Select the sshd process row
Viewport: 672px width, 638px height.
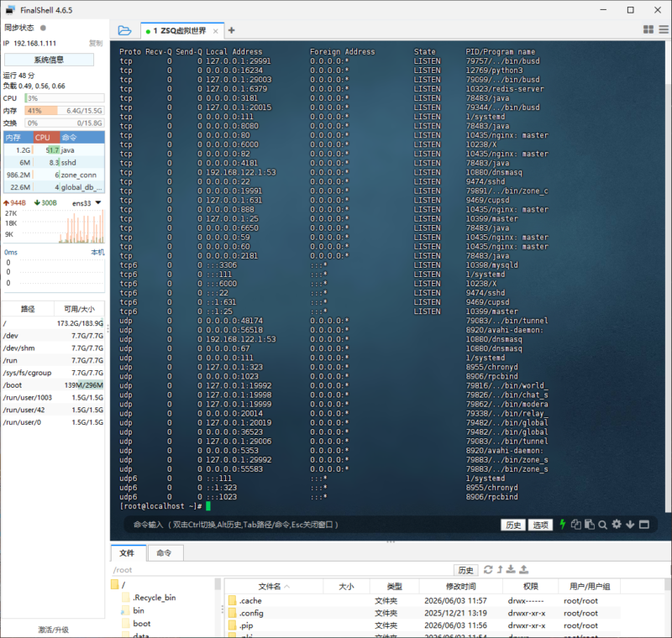[54, 162]
